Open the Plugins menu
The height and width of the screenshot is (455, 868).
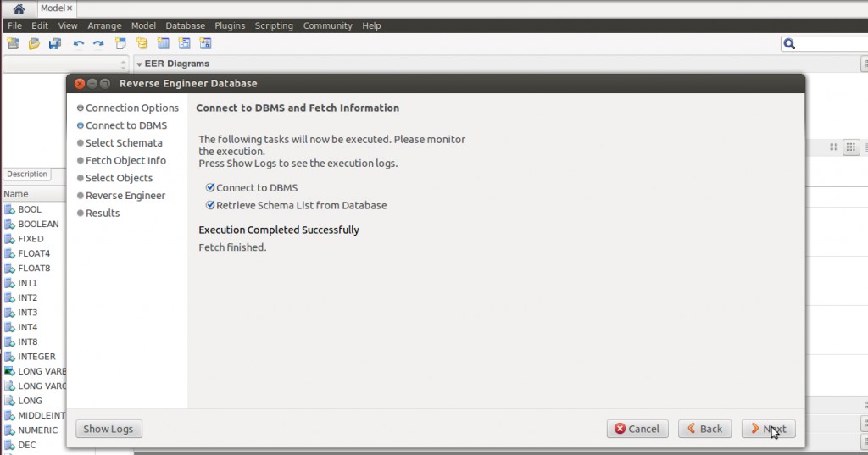[230, 25]
